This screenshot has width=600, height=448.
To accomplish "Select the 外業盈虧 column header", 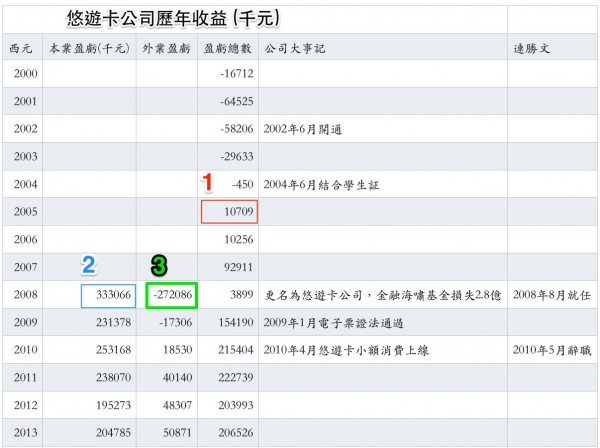I will (x=166, y=47).
